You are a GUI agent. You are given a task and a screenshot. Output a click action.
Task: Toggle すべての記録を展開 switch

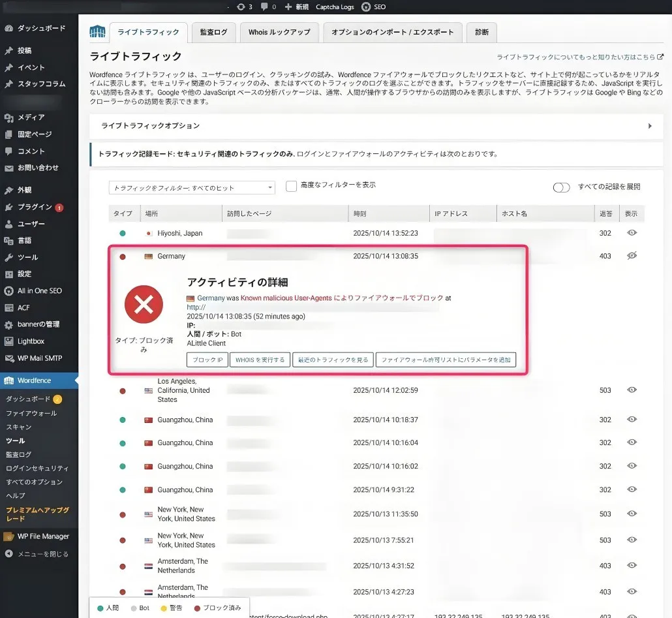pyautogui.click(x=561, y=187)
